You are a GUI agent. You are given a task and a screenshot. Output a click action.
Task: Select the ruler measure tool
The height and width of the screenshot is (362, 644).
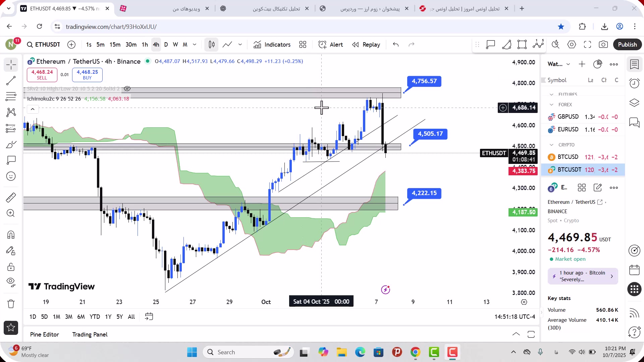(11, 197)
